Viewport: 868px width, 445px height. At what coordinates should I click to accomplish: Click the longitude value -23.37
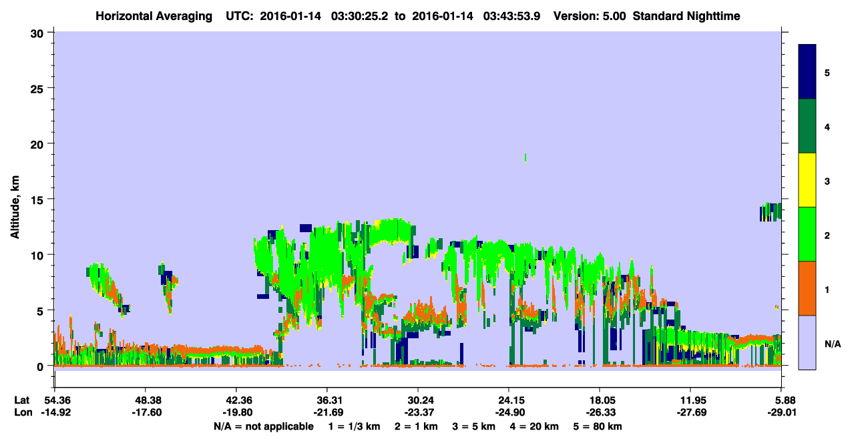(418, 412)
